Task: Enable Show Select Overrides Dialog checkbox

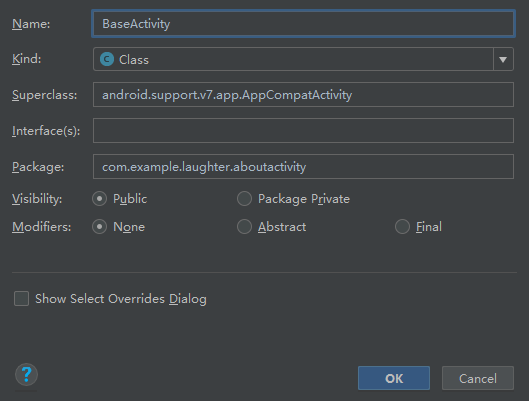Action: coord(21,299)
